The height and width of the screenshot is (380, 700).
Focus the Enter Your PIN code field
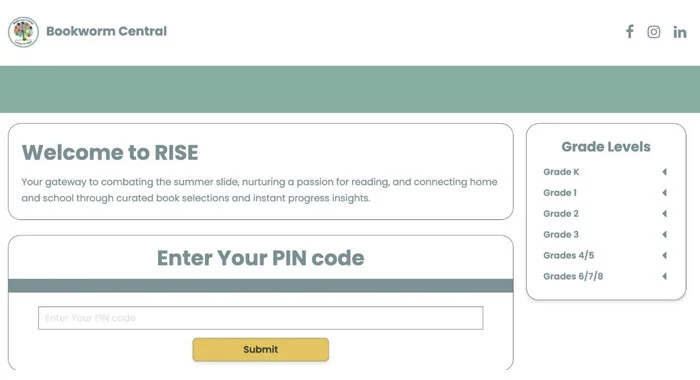pos(261,318)
